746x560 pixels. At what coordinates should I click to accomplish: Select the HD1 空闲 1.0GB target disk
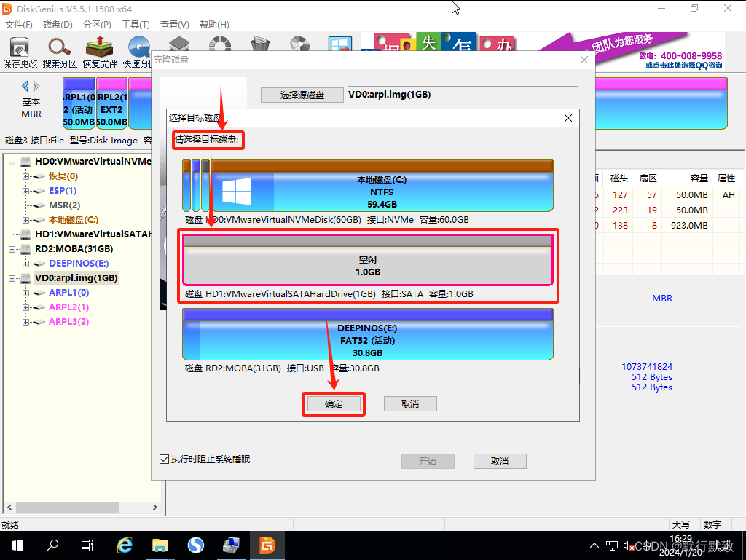pos(368,260)
